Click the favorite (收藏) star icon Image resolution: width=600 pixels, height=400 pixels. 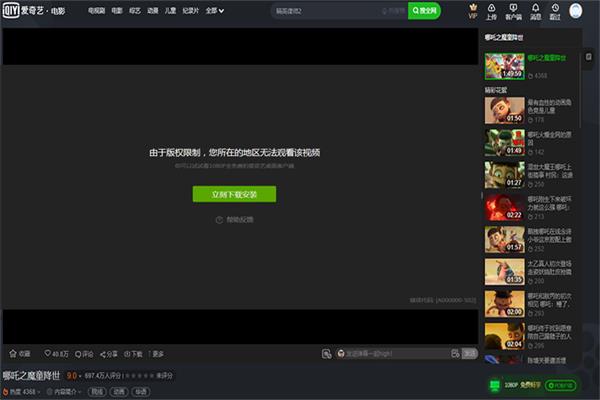tap(14, 354)
